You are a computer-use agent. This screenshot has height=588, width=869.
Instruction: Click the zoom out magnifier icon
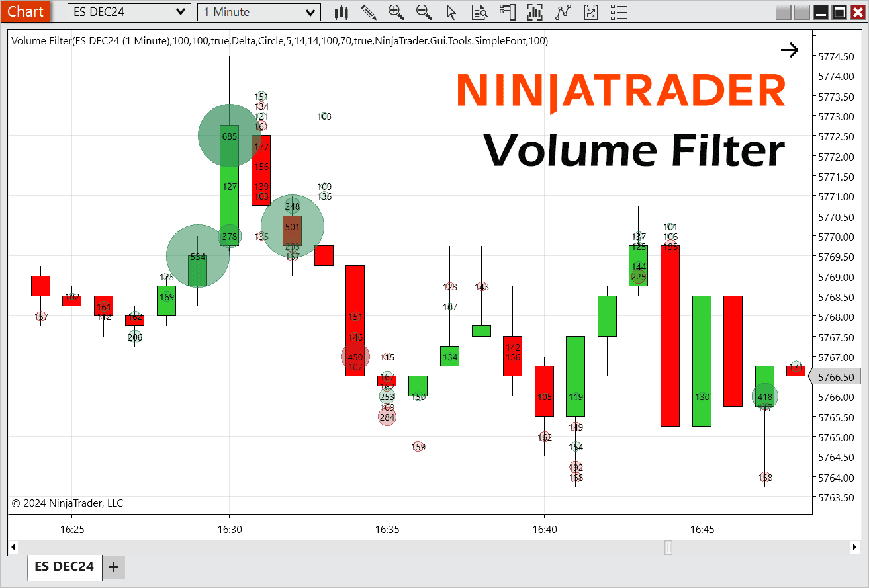pos(424,12)
